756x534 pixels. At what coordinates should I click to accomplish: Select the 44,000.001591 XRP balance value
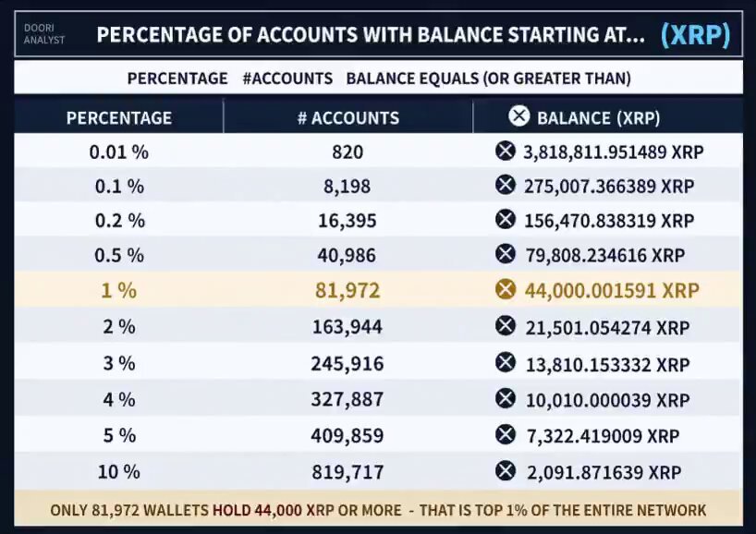pos(612,290)
